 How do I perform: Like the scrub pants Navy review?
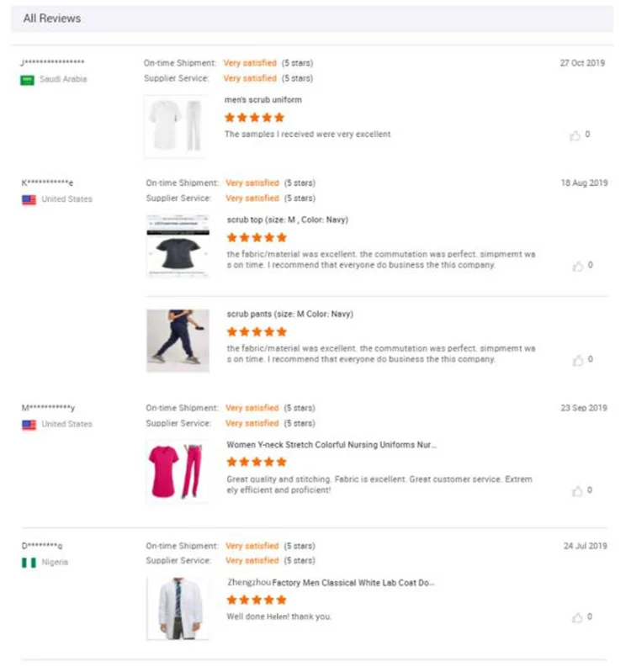(x=578, y=360)
